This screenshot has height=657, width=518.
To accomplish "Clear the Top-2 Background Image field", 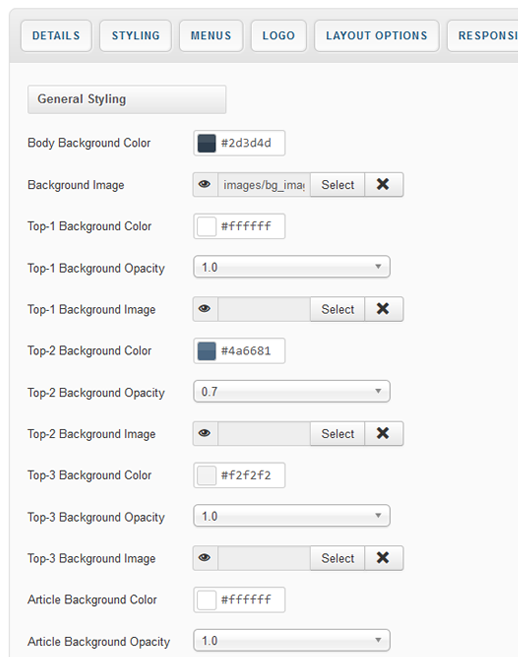I will pyautogui.click(x=383, y=433).
